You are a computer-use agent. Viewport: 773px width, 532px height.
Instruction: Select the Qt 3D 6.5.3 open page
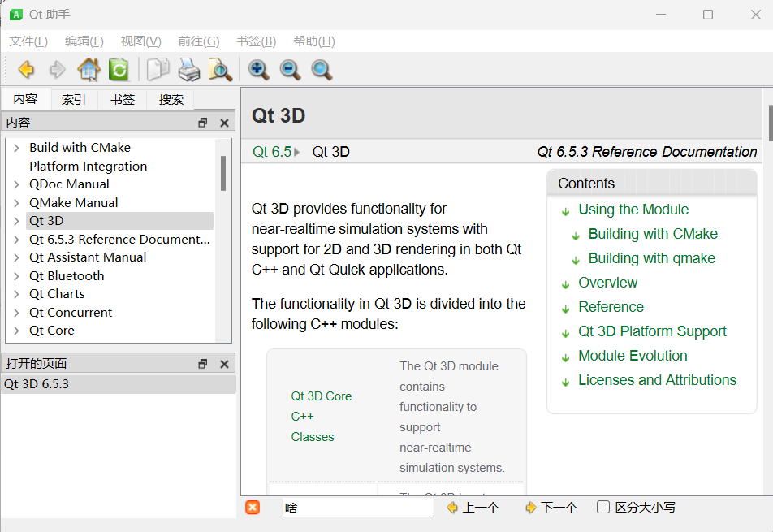119,384
